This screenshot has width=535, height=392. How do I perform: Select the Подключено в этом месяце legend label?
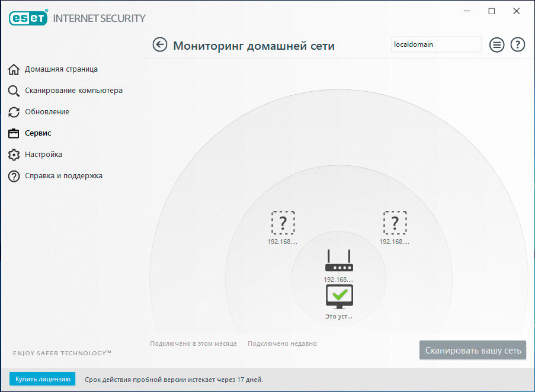[x=193, y=343]
